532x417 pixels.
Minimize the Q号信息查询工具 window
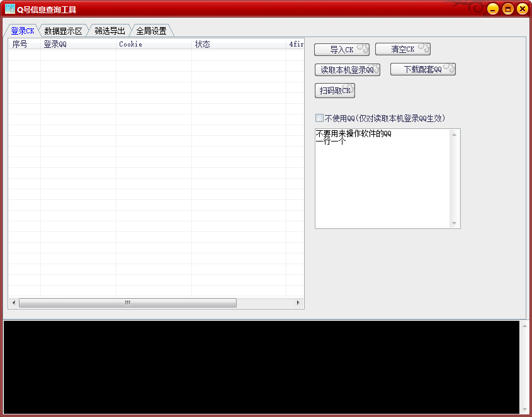[x=492, y=9]
